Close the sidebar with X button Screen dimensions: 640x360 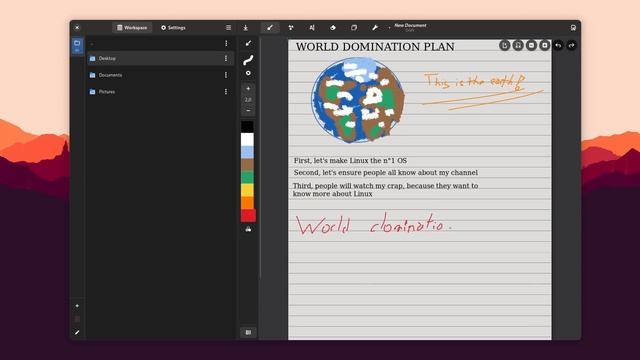[x=77, y=28]
